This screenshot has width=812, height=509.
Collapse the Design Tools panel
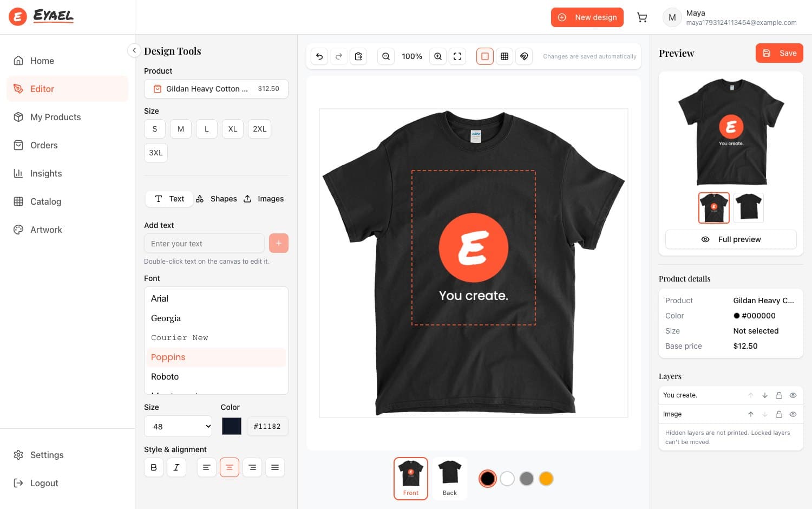pyautogui.click(x=134, y=50)
